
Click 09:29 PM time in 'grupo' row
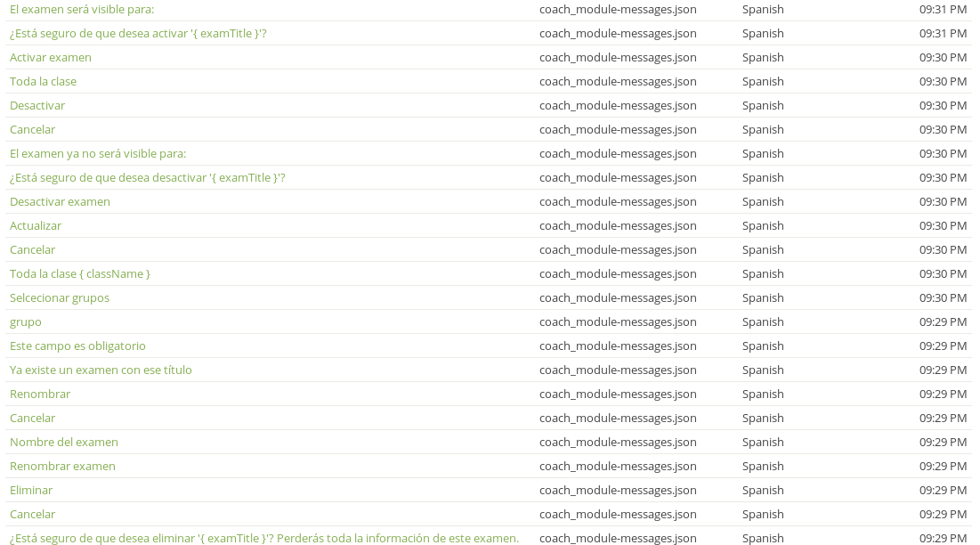[944, 322]
